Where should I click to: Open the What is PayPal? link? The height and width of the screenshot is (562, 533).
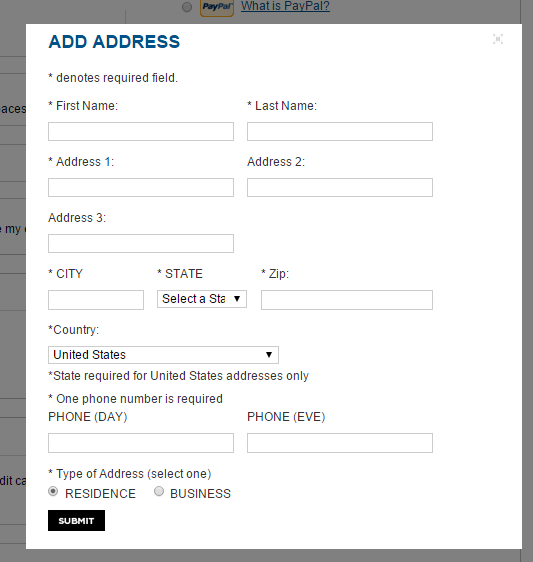(285, 6)
